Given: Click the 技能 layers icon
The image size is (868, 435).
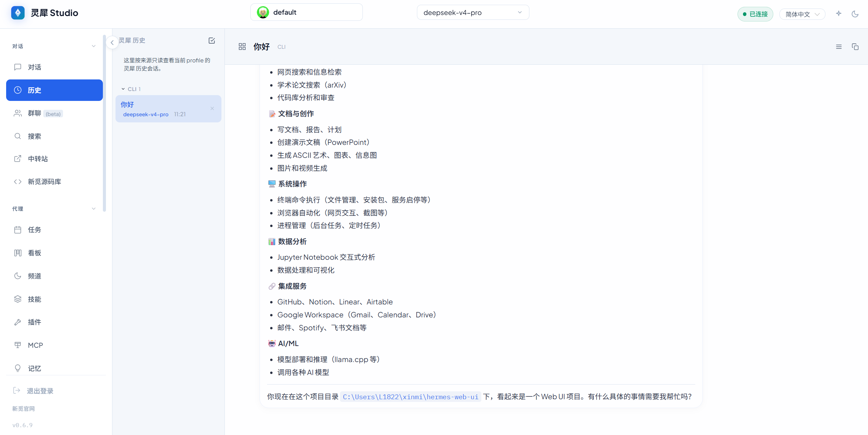Looking at the screenshot, I should [x=18, y=299].
